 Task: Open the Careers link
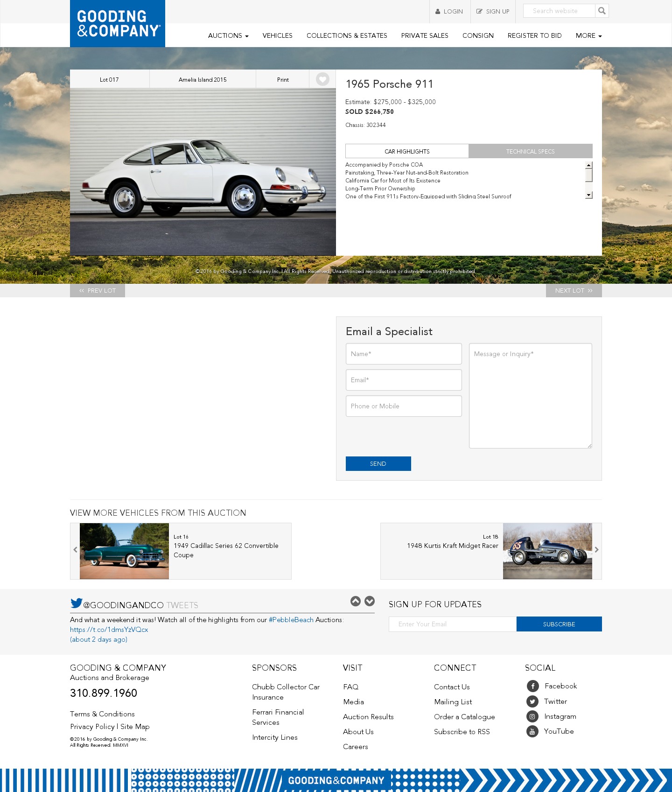tap(356, 747)
